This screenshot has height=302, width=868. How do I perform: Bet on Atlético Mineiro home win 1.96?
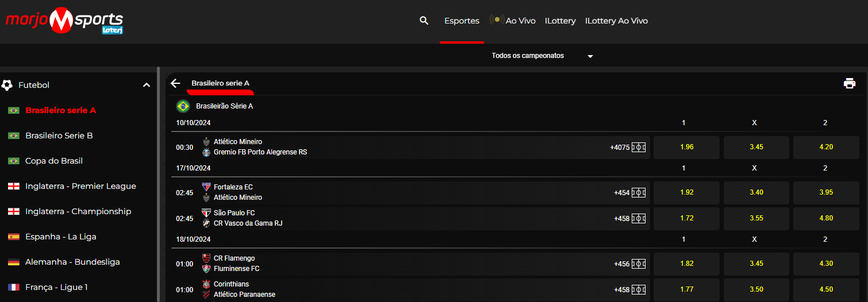(686, 148)
